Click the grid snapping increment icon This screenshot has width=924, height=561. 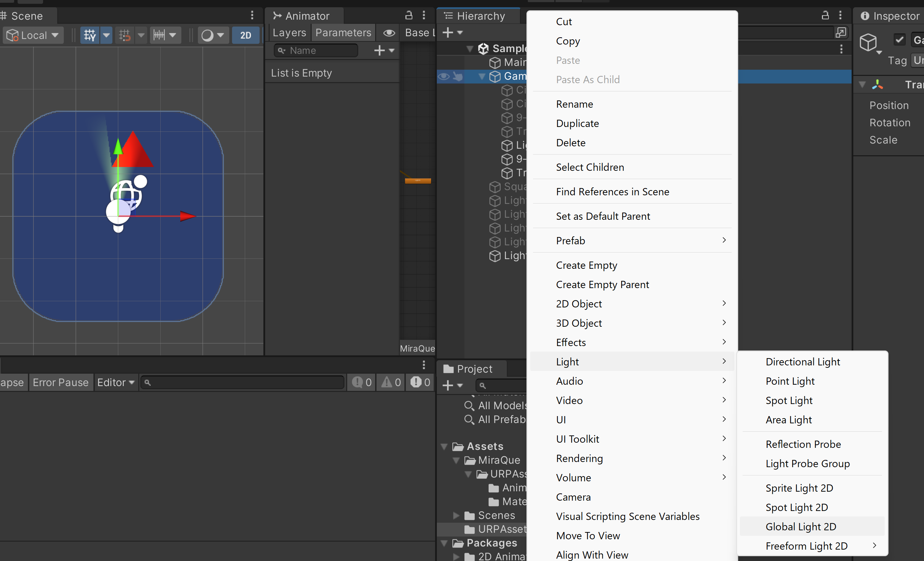(x=159, y=35)
